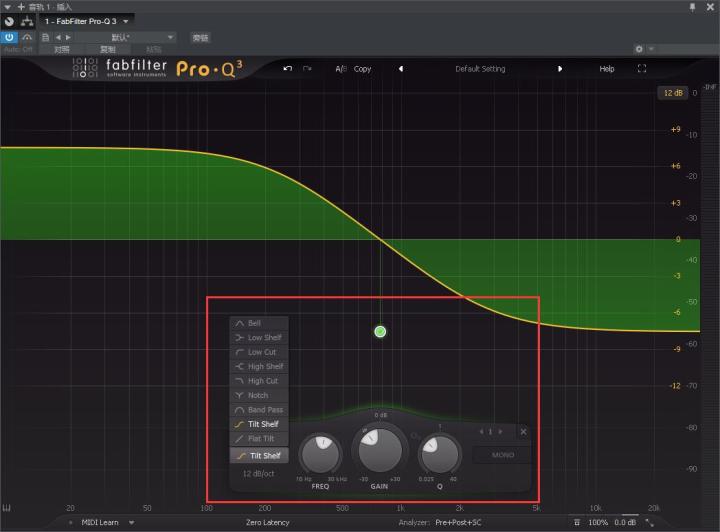The height and width of the screenshot is (532, 720).
Task: Click the FabFilter logo icon
Action: 85,67
